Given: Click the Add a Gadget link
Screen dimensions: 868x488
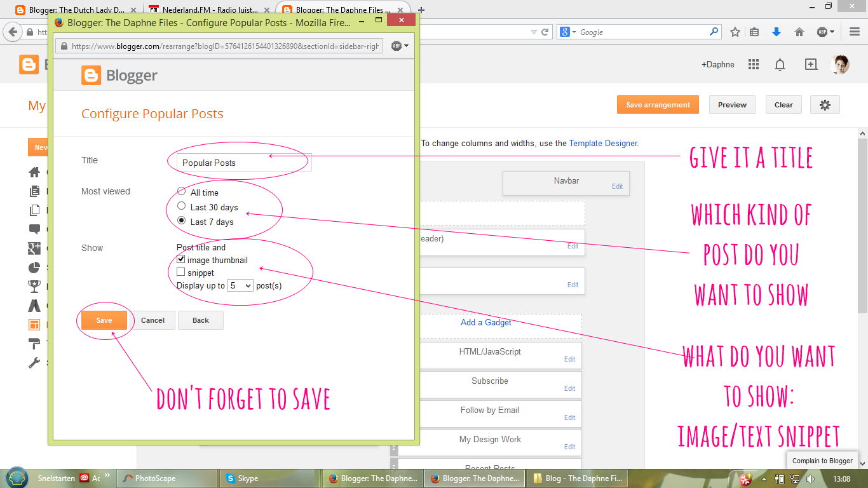Looking at the screenshot, I should pyautogui.click(x=486, y=322).
